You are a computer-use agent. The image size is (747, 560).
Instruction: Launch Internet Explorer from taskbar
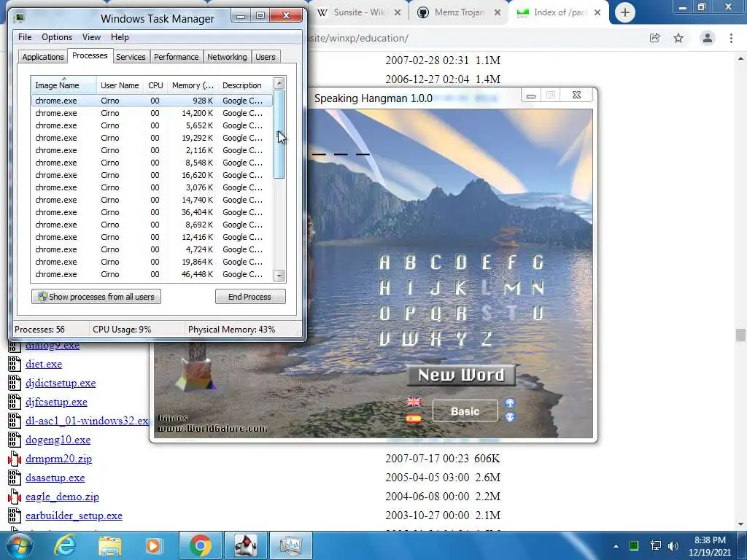(x=64, y=545)
